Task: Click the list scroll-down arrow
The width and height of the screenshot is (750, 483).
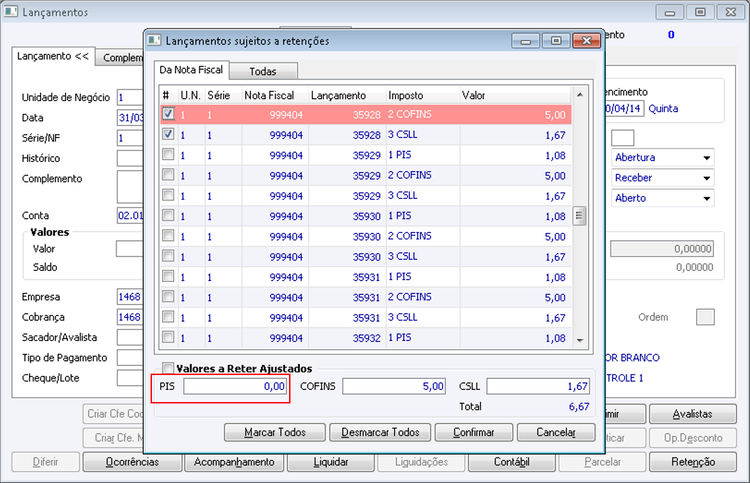Action: 580,340
